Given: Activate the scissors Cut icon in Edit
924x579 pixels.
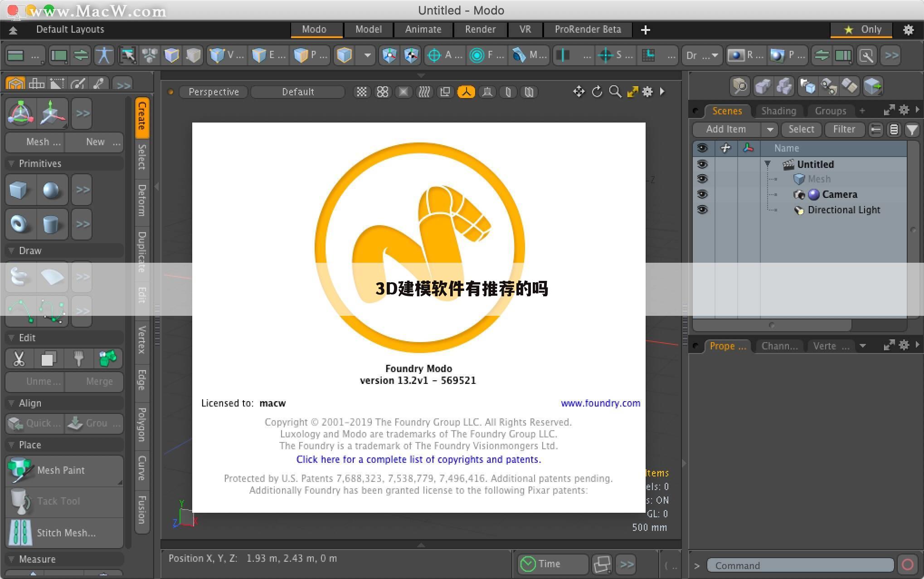Looking at the screenshot, I should [x=19, y=359].
